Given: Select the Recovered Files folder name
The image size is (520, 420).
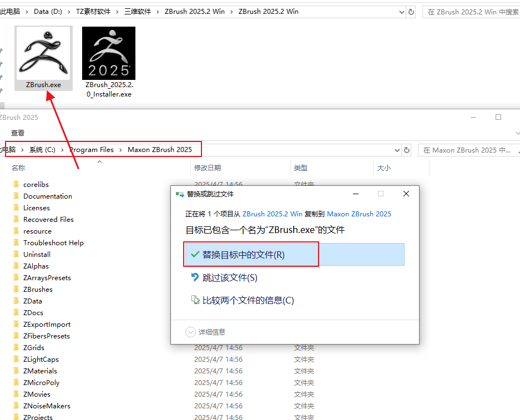Looking at the screenshot, I should (48, 220).
